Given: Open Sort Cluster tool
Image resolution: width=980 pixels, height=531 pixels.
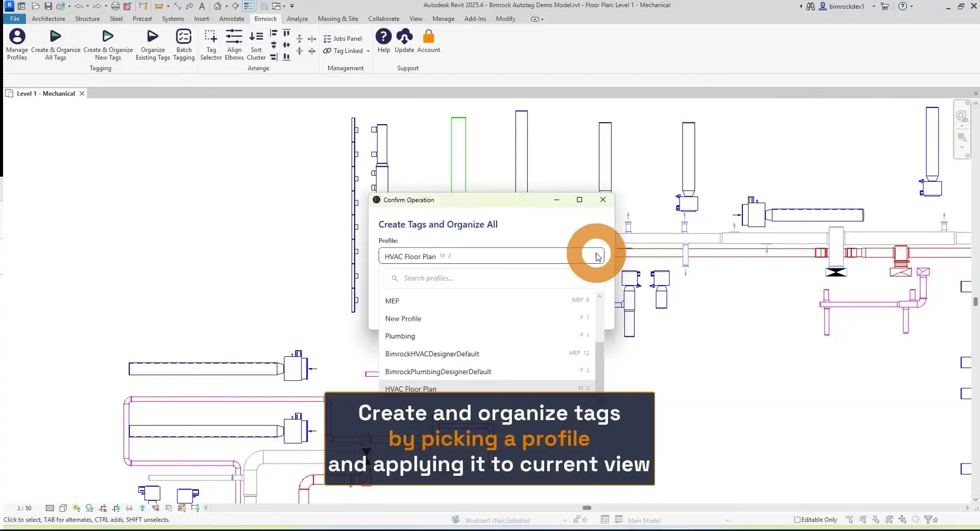Looking at the screenshot, I should pyautogui.click(x=256, y=45).
